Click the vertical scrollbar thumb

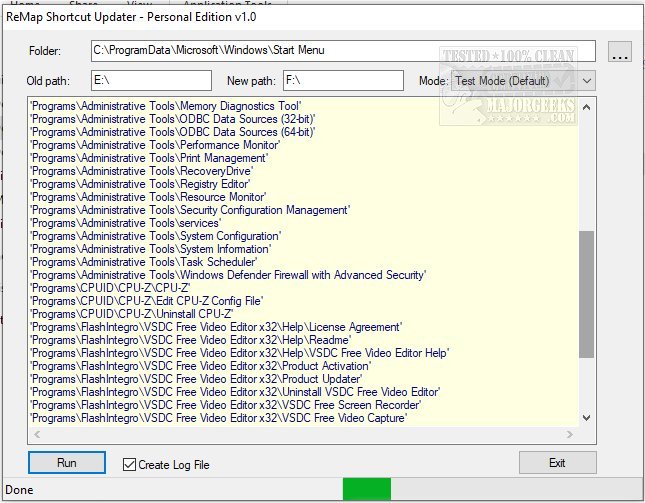pyautogui.click(x=587, y=294)
